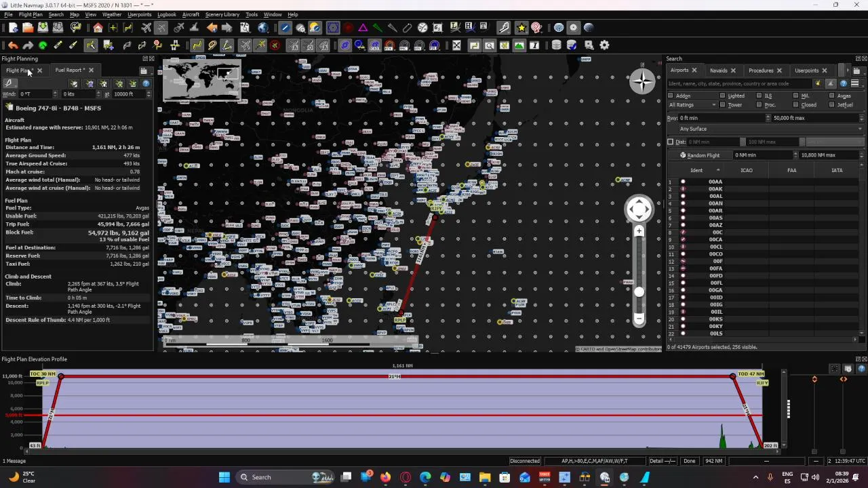The width and height of the screenshot is (868, 488).
Task: Click the back map position arrow icon
Action: pos(212,28)
